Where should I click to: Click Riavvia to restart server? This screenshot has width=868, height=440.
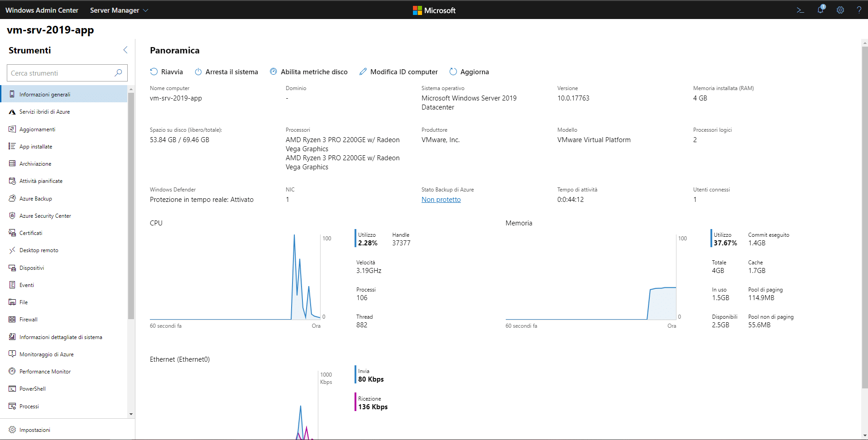(167, 72)
